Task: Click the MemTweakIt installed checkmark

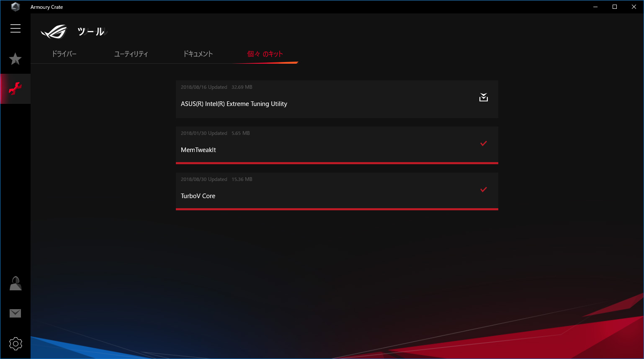Action: [484, 143]
